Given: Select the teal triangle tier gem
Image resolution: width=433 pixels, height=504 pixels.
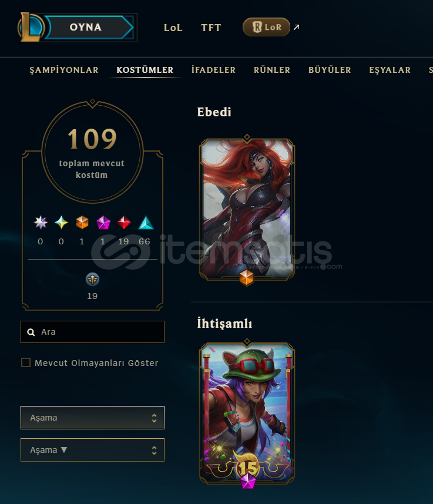Looking at the screenshot, I should point(146,223).
